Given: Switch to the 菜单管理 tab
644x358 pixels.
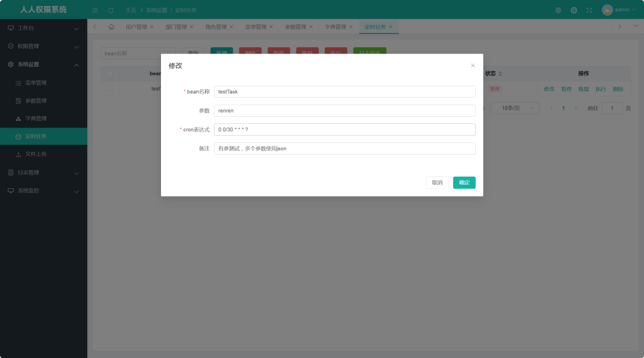Looking at the screenshot, I should pos(255,27).
